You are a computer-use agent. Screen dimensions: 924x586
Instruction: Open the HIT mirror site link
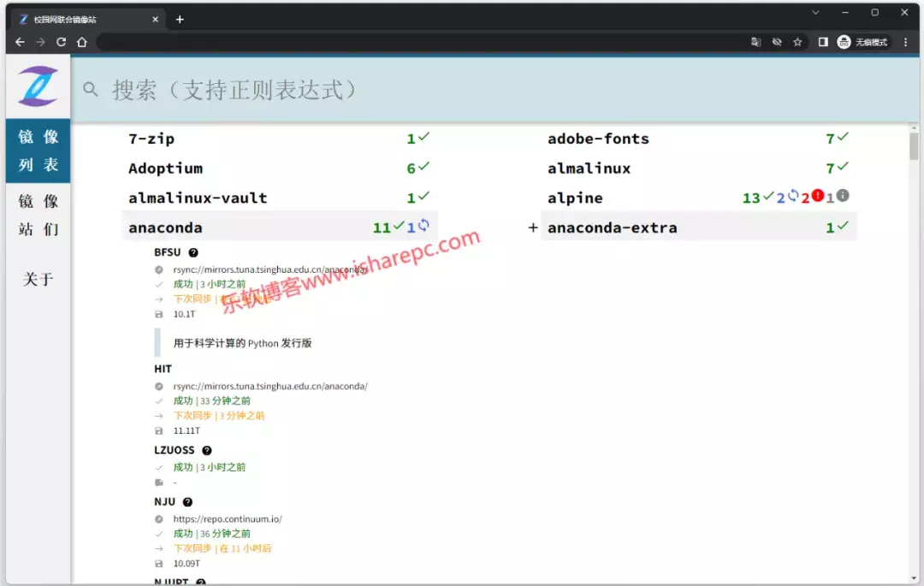(163, 369)
